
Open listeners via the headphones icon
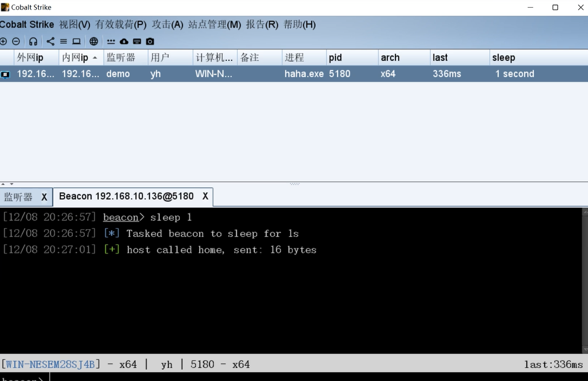tap(33, 41)
